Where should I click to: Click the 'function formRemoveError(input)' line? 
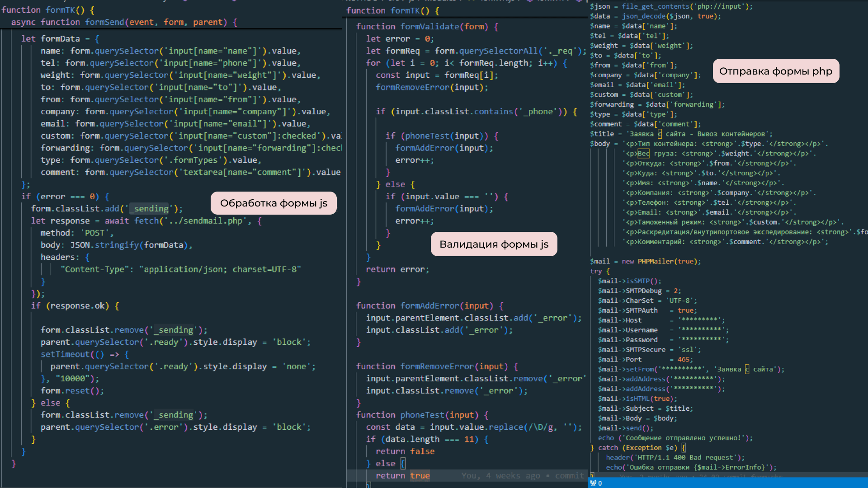click(437, 366)
